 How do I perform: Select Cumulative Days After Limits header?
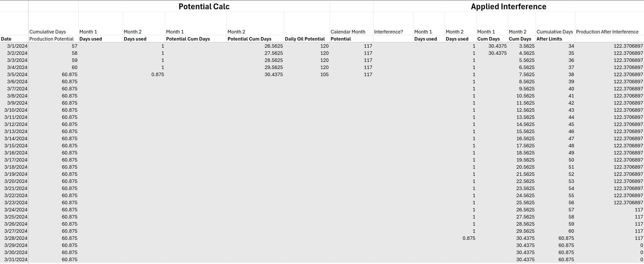[x=554, y=32]
